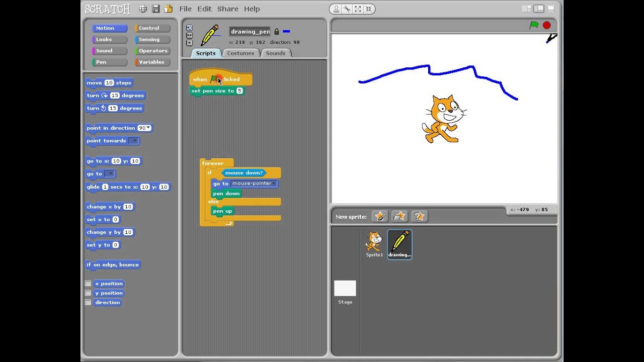
Task: Enter presentation mode
Action: 551,9
